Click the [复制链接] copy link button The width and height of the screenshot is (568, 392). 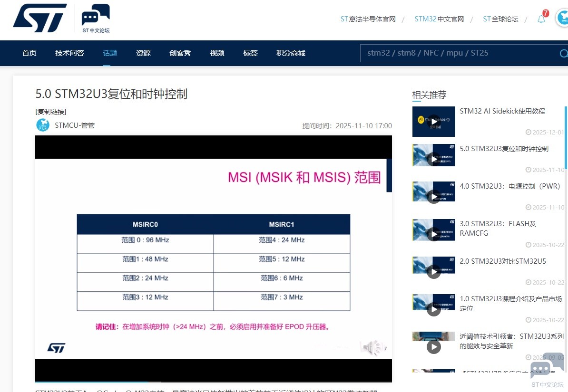coord(51,112)
